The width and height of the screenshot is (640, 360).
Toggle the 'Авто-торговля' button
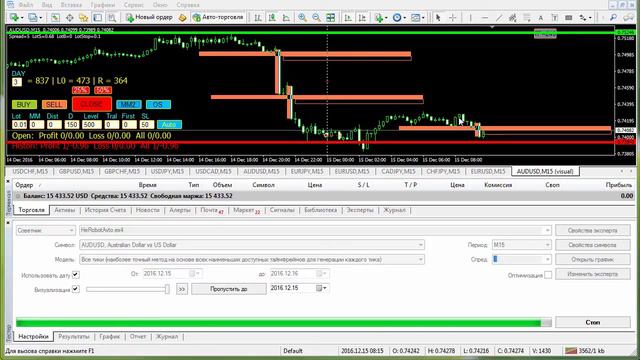[219, 17]
